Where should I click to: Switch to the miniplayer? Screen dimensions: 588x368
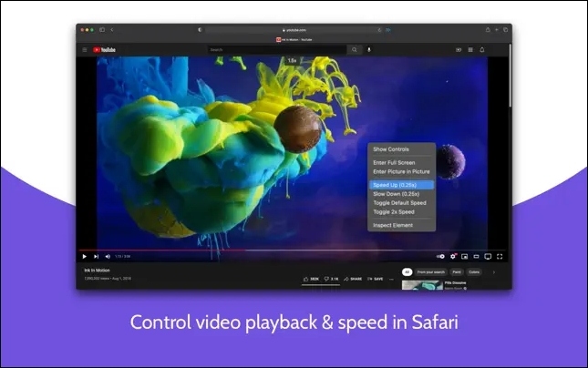(x=465, y=256)
